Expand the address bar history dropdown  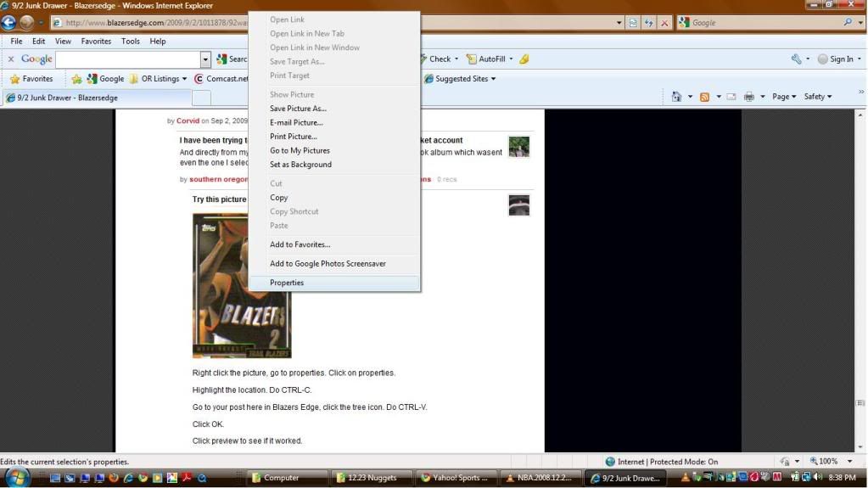coord(619,23)
